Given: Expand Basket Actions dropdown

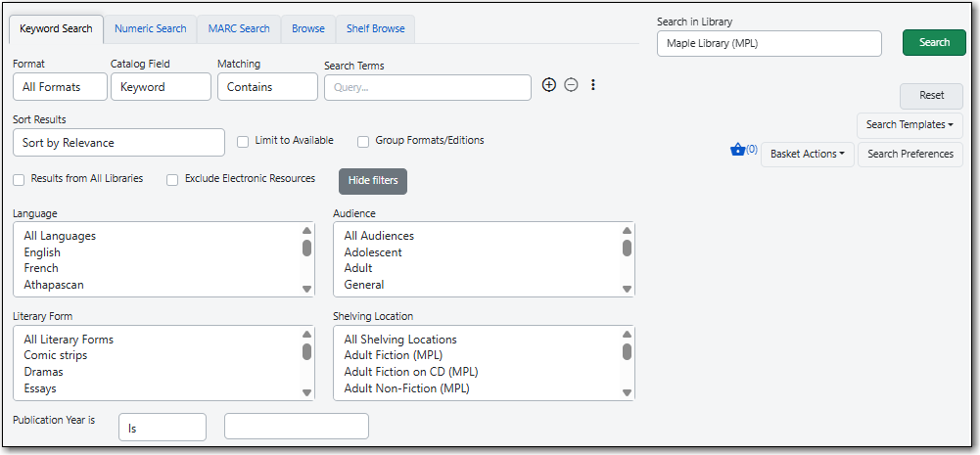Looking at the screenshot, I should click(808, 154).
